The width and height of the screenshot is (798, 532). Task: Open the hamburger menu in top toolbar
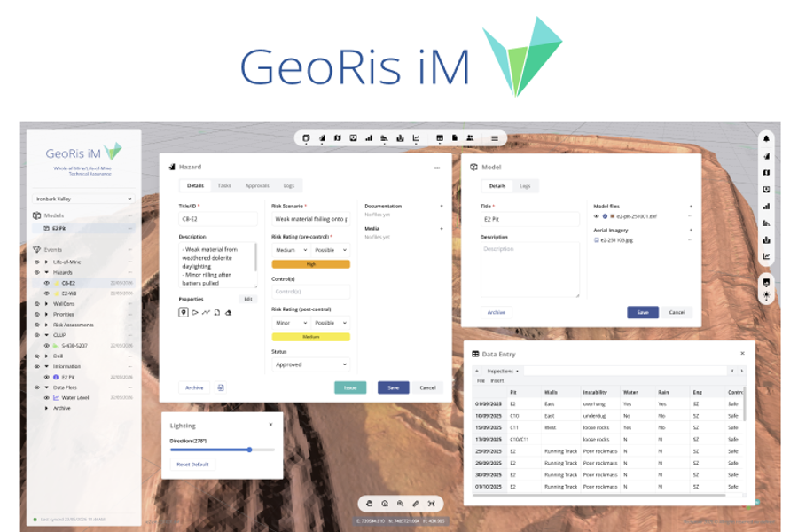494,138
